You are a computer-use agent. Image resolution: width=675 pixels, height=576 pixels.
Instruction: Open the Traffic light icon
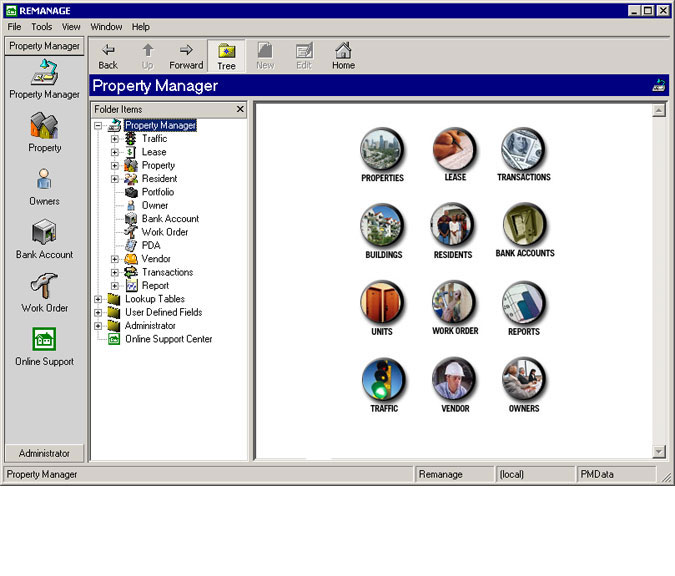pyautogui.click(x=383, y=379)
